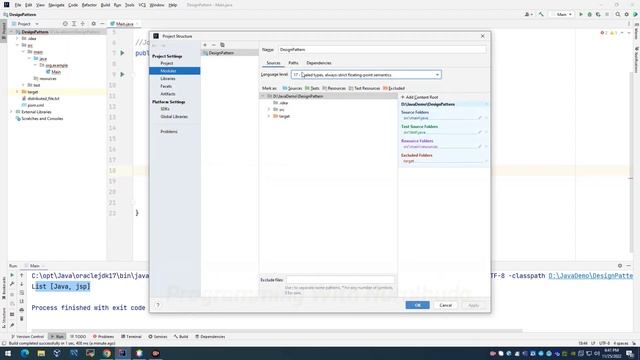Click the collapse all icon in Project panel
This screenshot has height=360, width=640.
83,24
